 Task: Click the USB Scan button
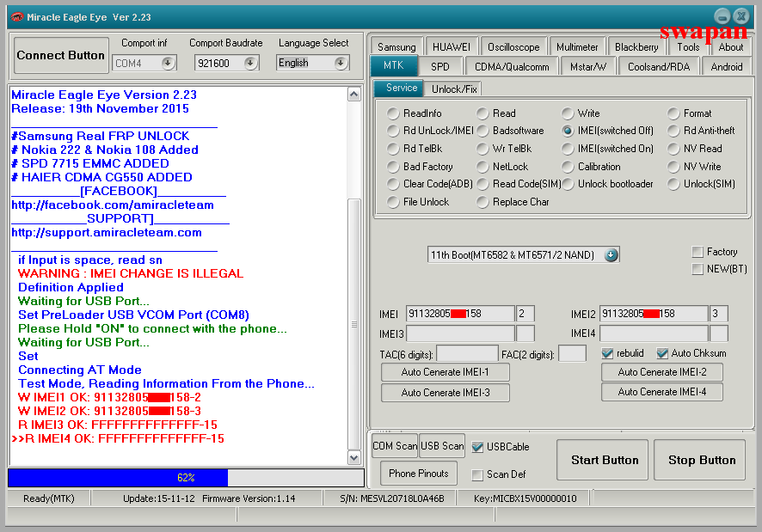point(442,446)
